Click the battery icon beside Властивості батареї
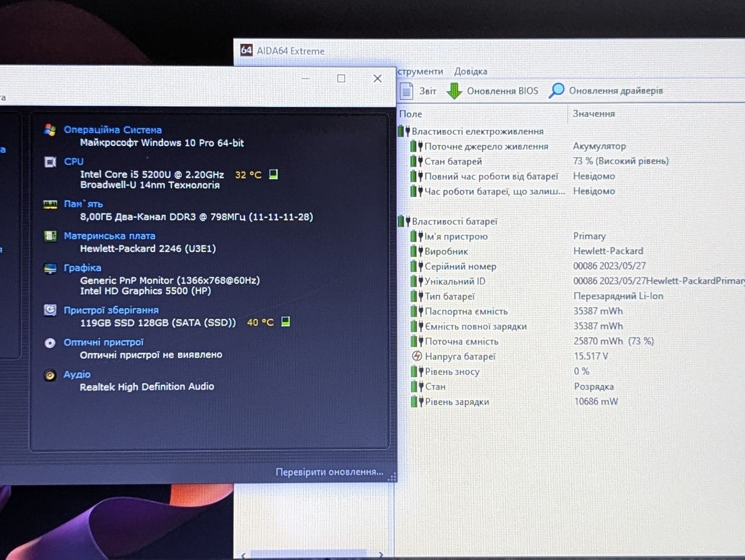Screen dimensions: 745x560 point(404,221)
